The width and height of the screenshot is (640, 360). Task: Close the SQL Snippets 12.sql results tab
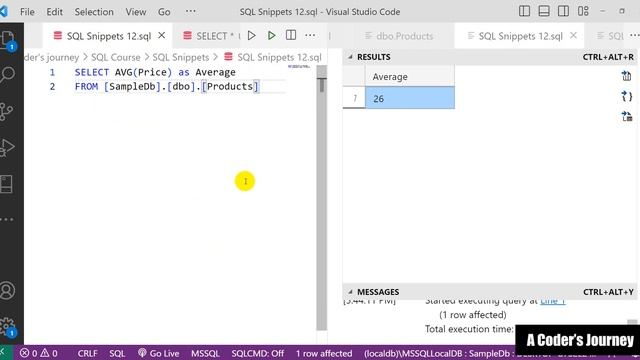tap(573, 36)
